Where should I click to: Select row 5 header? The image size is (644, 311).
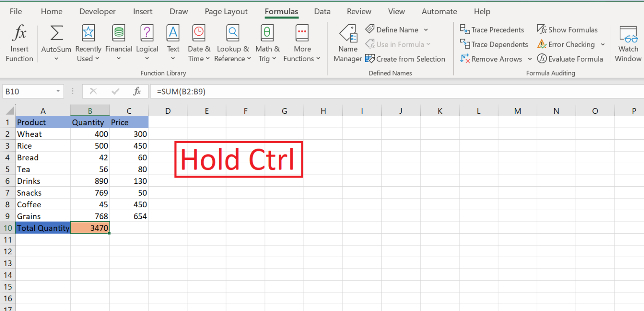pyautogui.click(x=8, y=170)
